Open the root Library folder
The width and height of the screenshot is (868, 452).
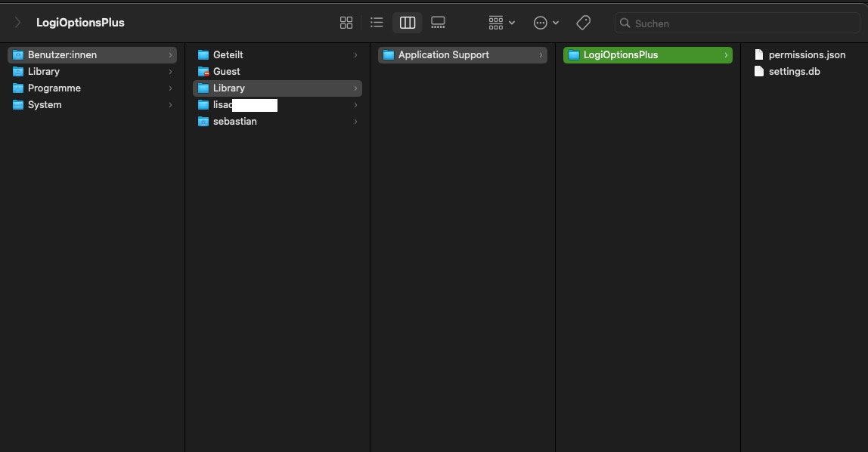coord(44,72)
